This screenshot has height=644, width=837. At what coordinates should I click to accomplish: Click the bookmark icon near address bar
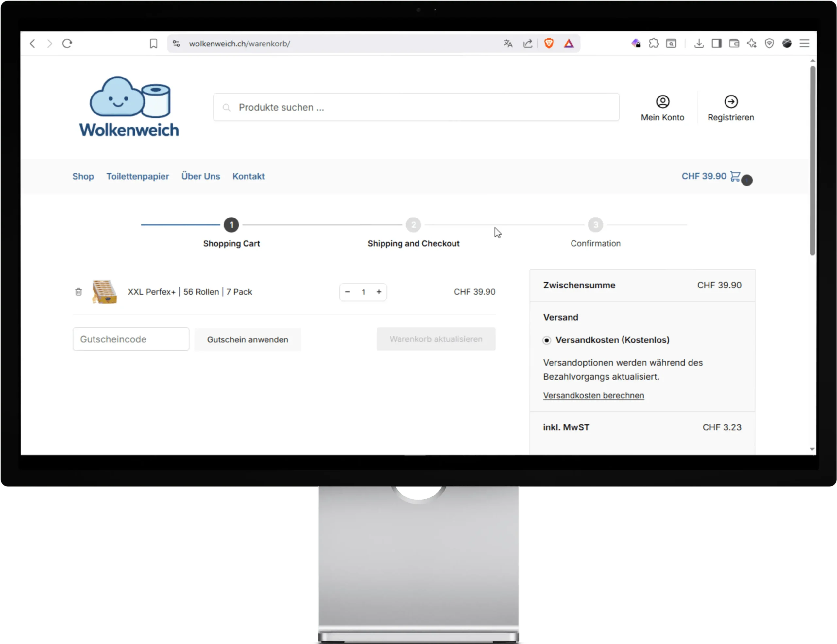pyautogui.click(x=153, y=44)
